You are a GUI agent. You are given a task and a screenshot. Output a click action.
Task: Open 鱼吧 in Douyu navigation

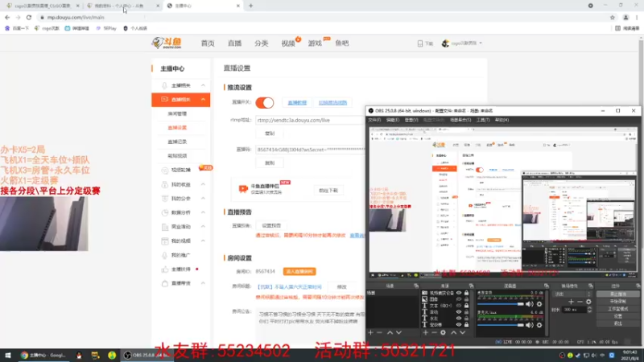[x=341, y=43]
